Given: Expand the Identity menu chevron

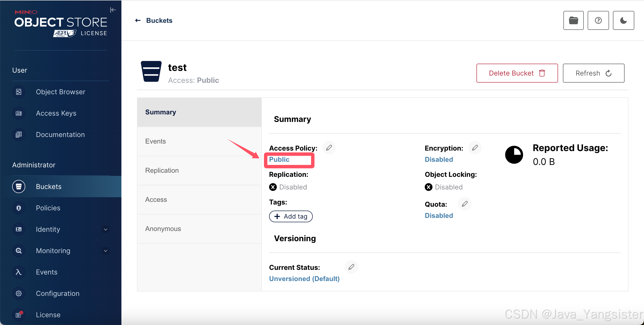Looking at the screenshot, I should tap(105, 229).
